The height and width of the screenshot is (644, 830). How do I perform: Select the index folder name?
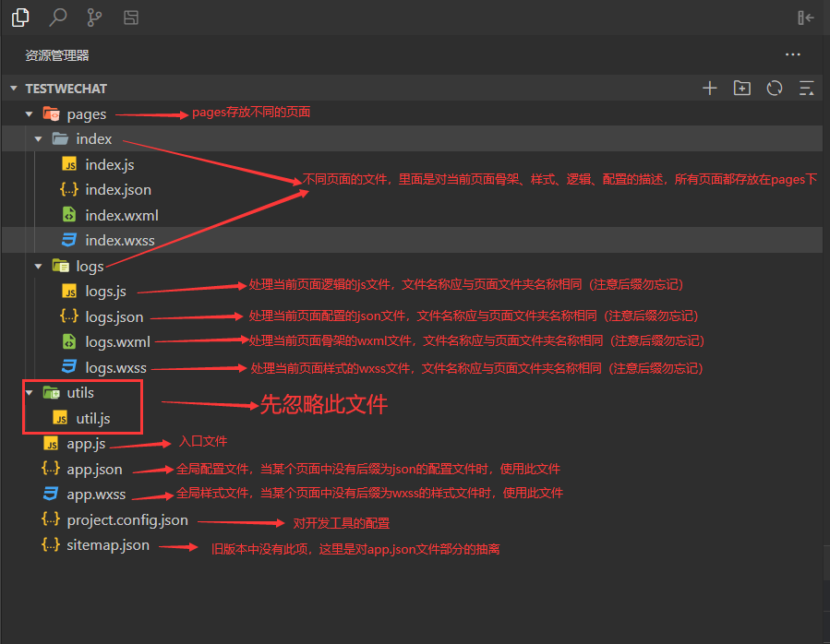coord(93,138)
